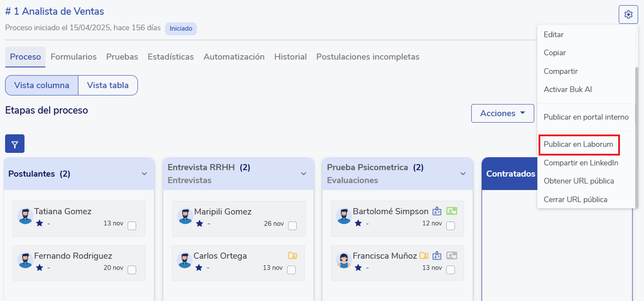Screen dimensions: 644x301
Task: Click the blue ID badge icon on Francisca Muñoz
Action: tap(437, 255)
